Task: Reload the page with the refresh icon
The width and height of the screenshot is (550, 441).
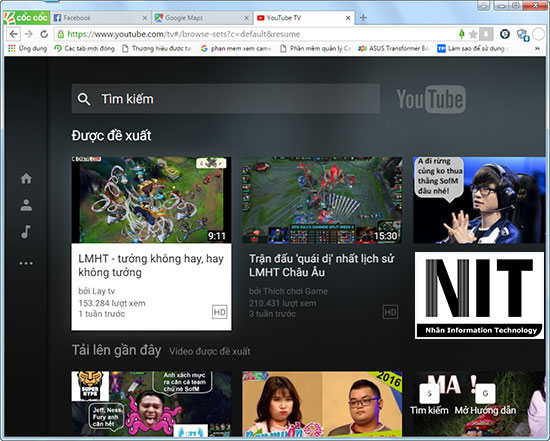Action: (44, 34)
